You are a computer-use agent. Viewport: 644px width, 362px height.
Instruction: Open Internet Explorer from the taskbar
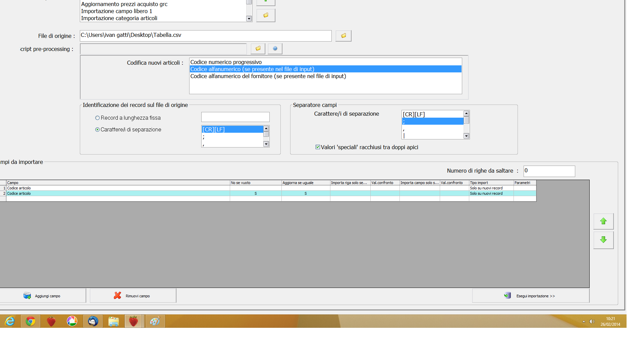coord(10,321)
